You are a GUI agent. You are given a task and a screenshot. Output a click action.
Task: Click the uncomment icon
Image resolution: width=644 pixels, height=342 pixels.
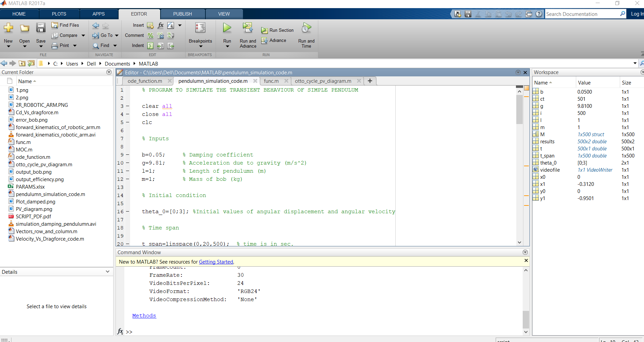[161, 35]
